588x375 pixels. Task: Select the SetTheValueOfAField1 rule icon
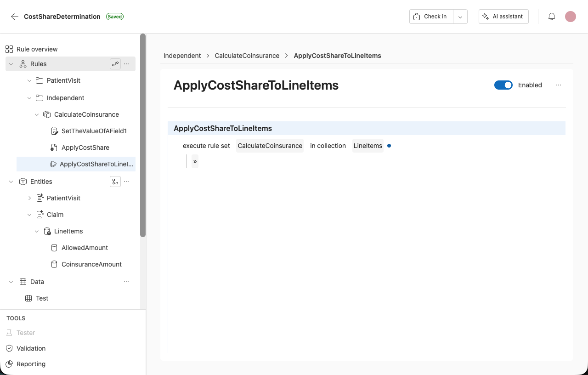55,131
